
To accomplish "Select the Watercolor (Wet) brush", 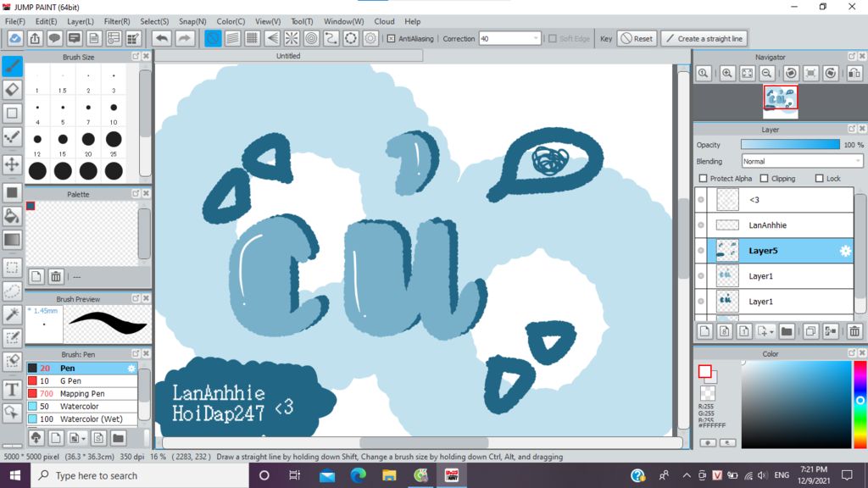I will point(81,419).
